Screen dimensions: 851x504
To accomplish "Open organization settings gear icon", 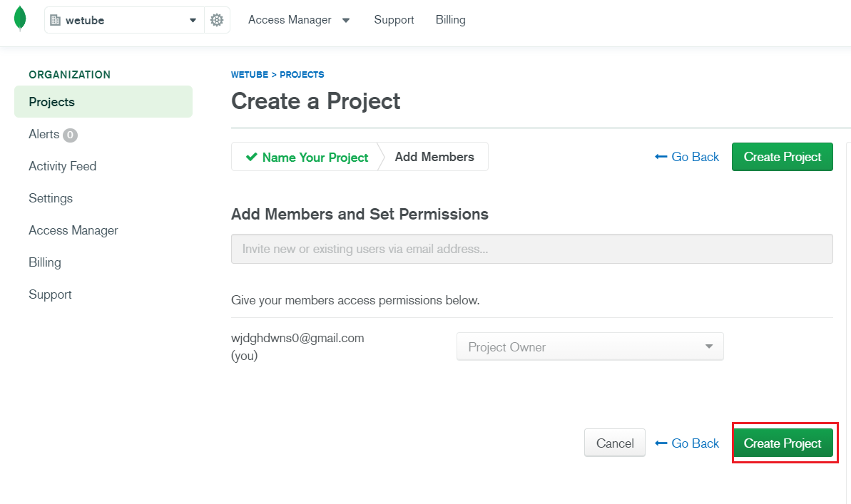I will coord(217,20).
